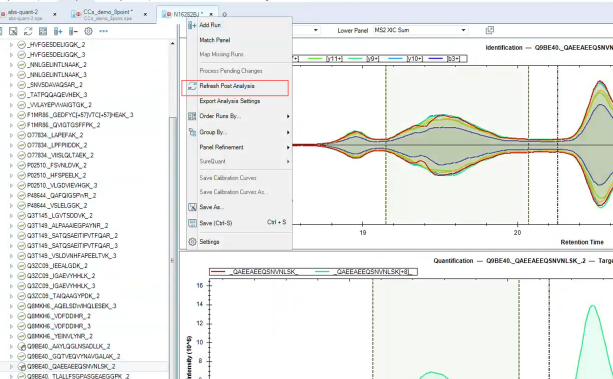The height and width of the screenshot is (379, 613).
Task: Click the green QAEEAEEQSNVNLSK[+8] legend entry
Action: (364, 272)
